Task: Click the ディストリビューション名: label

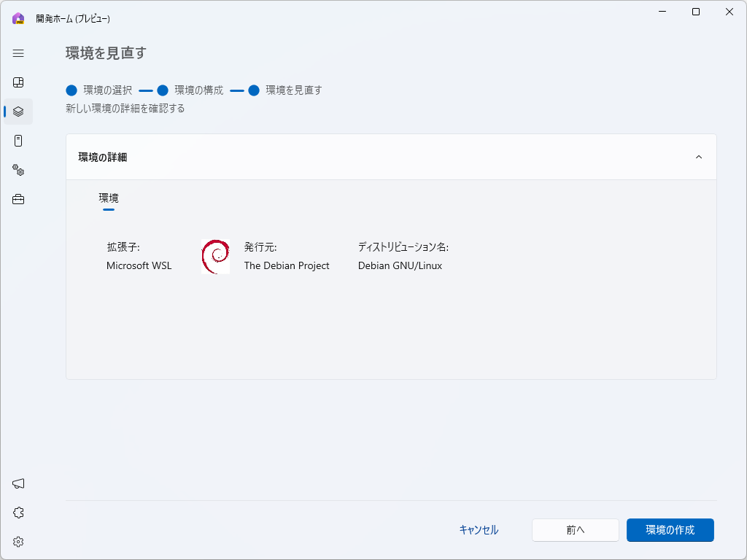Action: tap(403, 247)
